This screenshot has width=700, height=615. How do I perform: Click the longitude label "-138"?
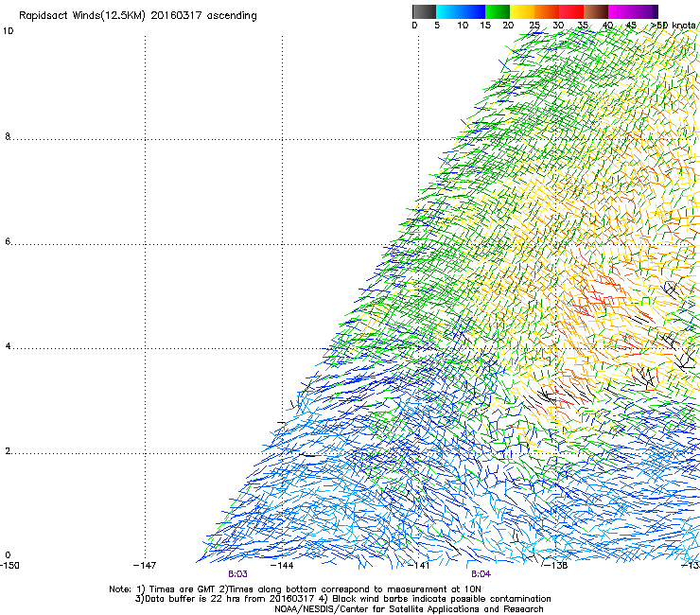[x=556, y=566]
